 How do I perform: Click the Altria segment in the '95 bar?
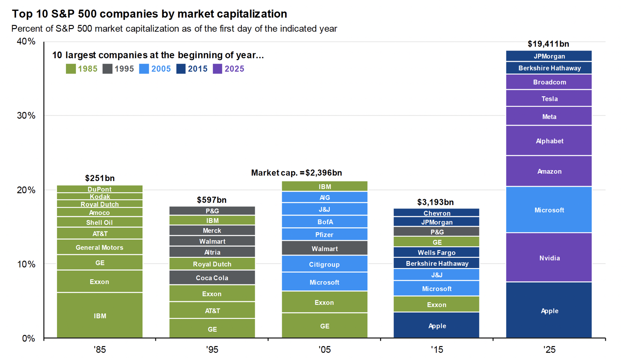[x=212, y=252]
